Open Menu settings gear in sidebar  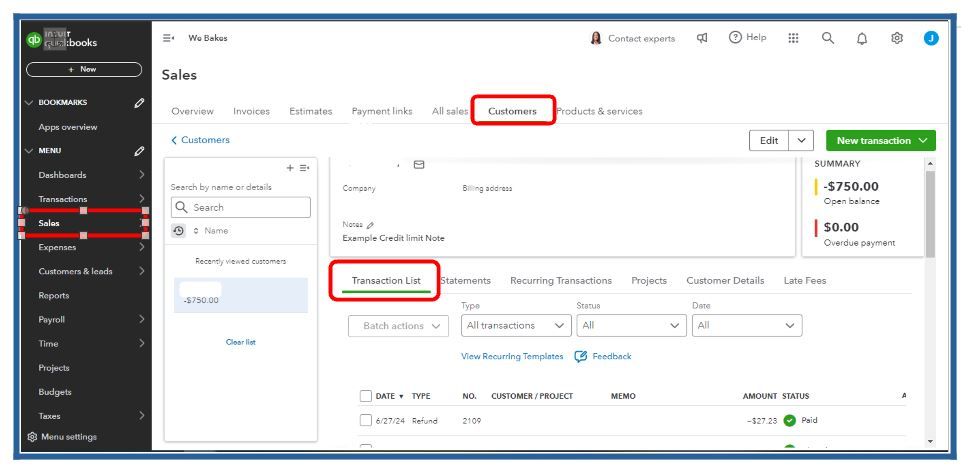pos(33,437)
